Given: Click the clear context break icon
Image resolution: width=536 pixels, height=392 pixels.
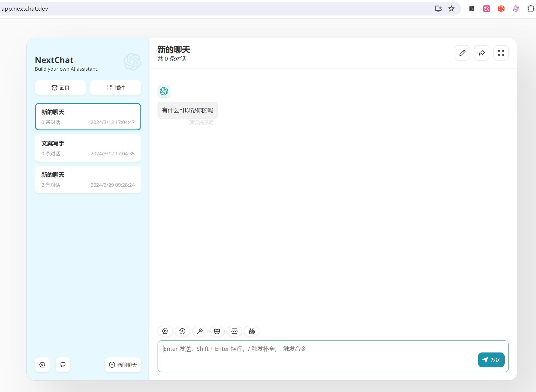Looking at the screenshot, I should (234, 331).
